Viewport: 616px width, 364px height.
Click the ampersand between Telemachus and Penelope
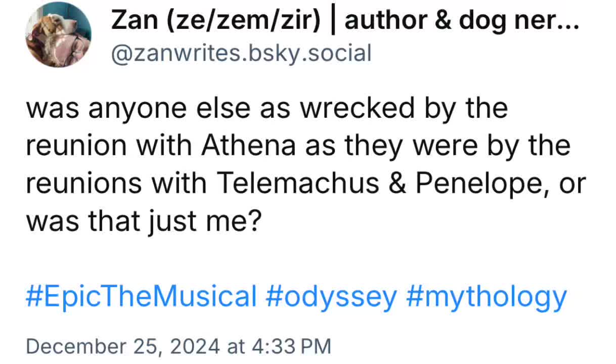coord(398,184)
